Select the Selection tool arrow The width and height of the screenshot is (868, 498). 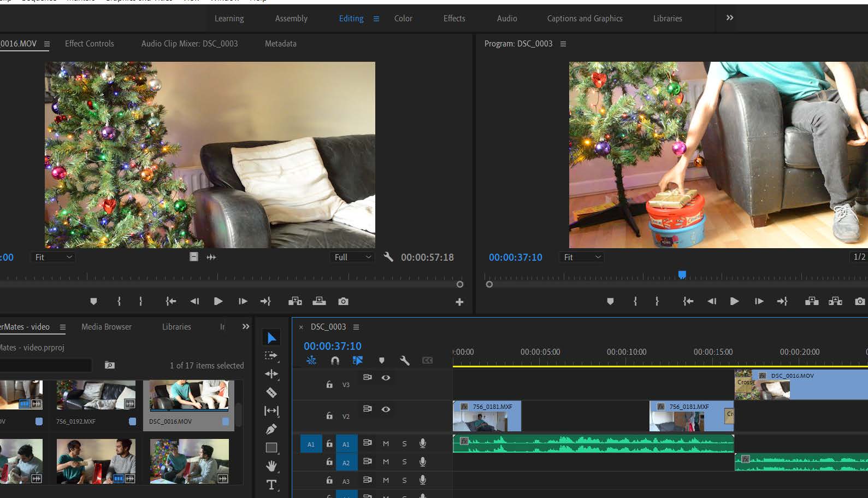click(271, 338)
